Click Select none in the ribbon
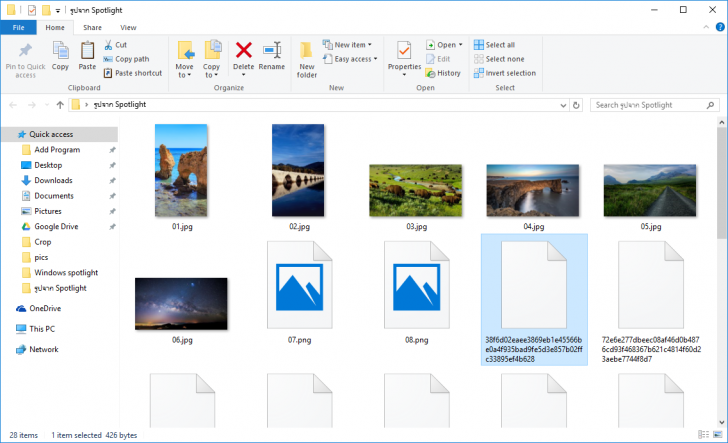The image size is (728, 443). coord(499,59)
